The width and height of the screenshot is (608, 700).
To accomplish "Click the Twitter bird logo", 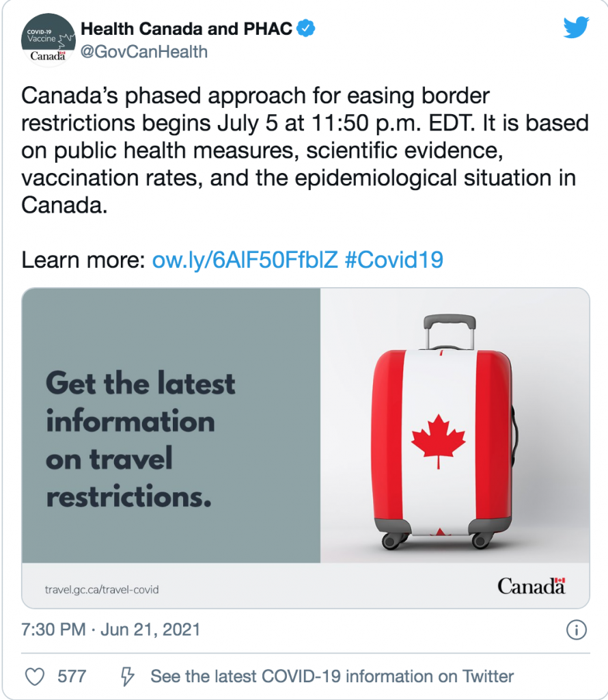I will [x=576, y=27].
